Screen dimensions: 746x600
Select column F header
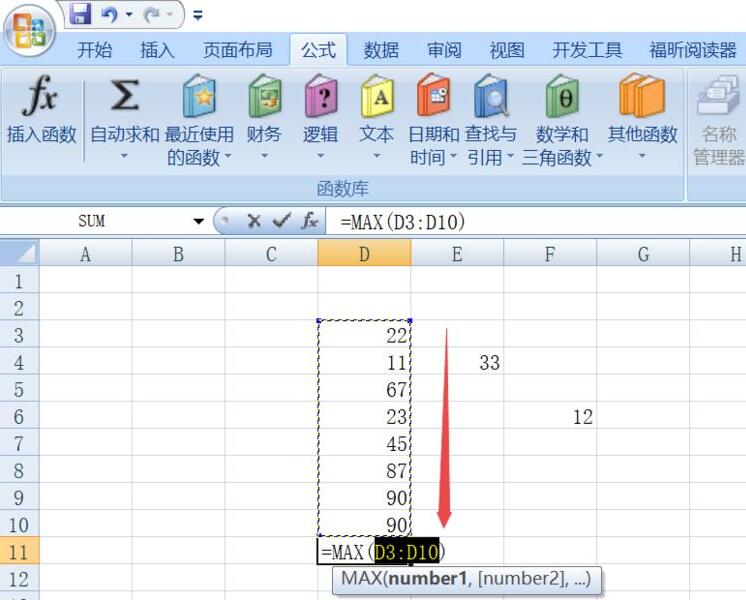tap(550, 253)
